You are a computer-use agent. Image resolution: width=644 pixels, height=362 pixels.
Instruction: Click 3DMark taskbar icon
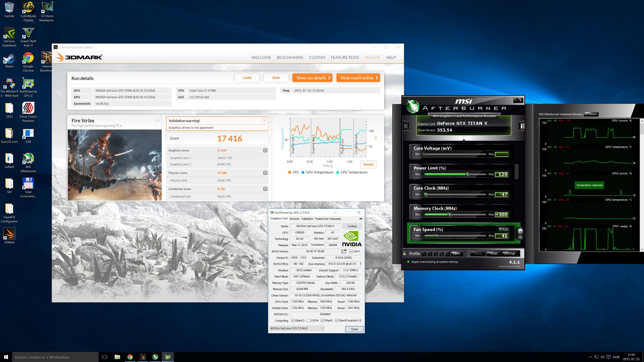pyautogui.click(x=143, y=357)
